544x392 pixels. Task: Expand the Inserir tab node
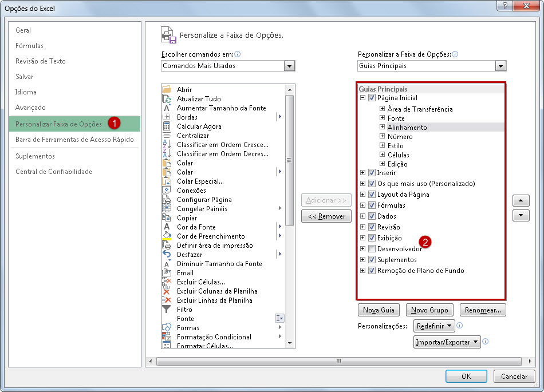[362, 173]
